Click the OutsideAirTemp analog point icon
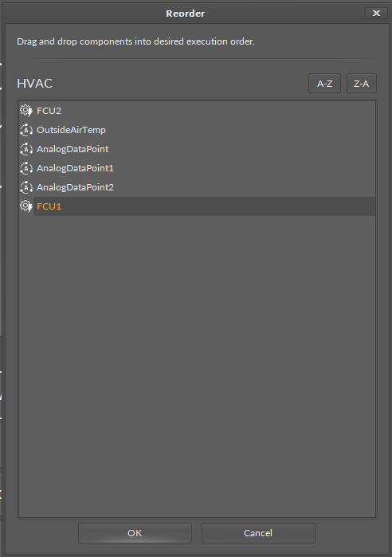 pyautogui.click(x=26, y=130)
